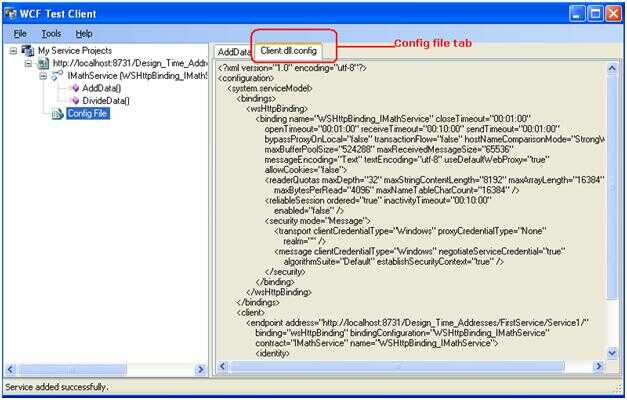
Task: Click the Config File node icon
Action: tap(57, 114)
